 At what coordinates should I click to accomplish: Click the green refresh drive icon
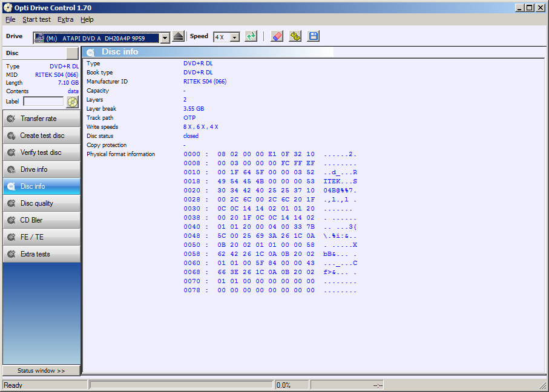[x=251, y=36]
